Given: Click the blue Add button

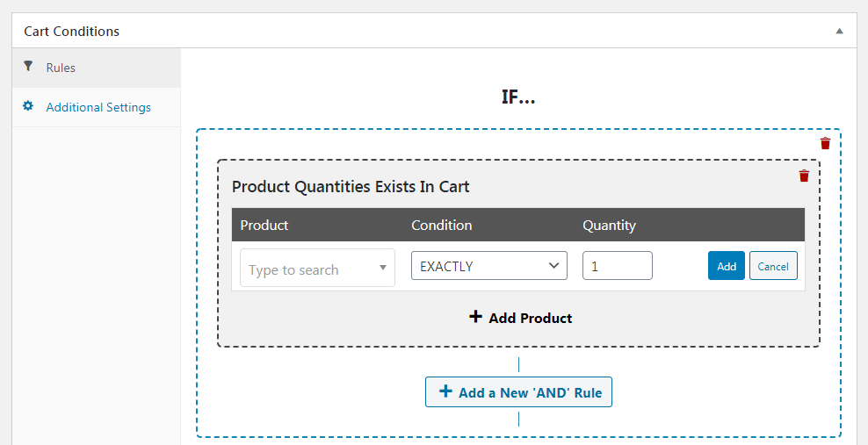Looking at the screenshot, I should (x=727, y=266).
